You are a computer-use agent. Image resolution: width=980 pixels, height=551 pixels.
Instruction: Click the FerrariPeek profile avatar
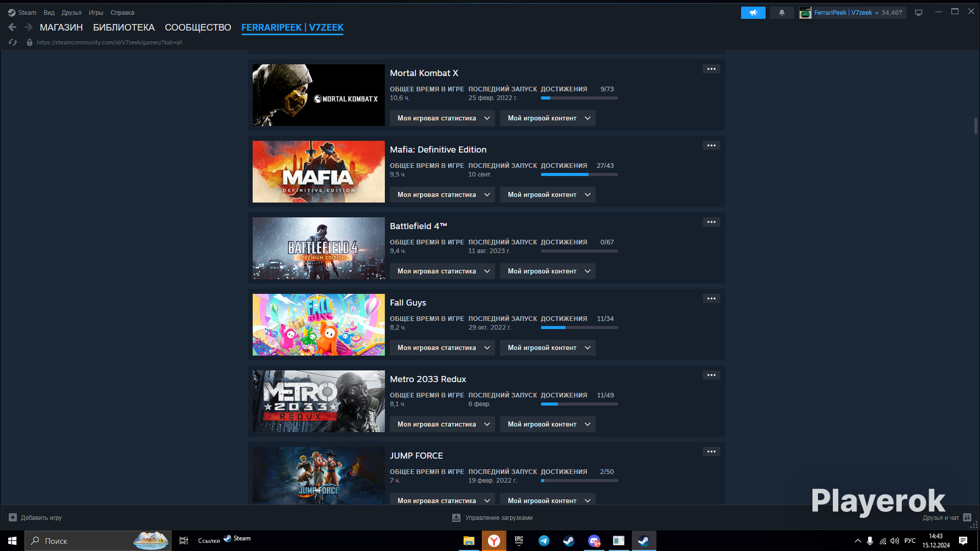[805, 13]
